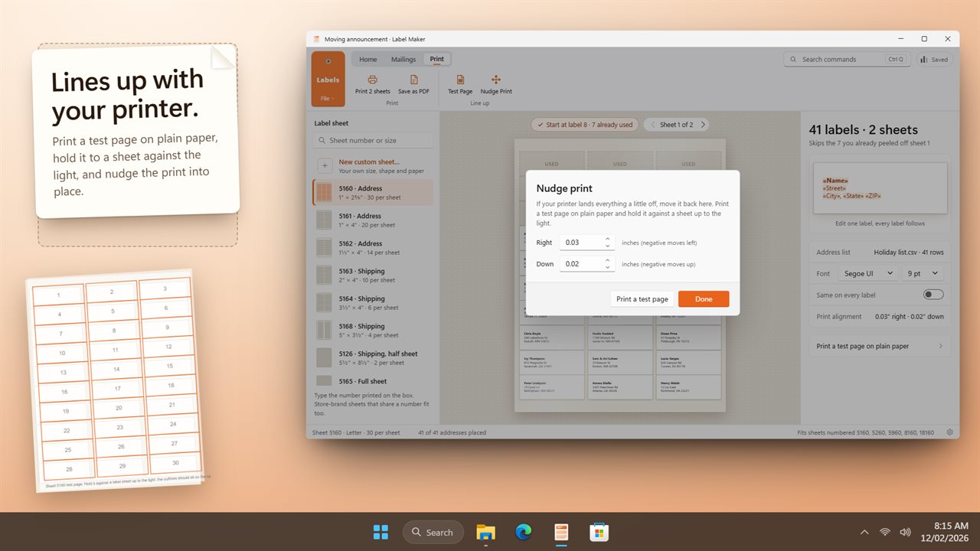Open the Windows Start menu
980x551 pixels.
click(x=381, y=532)
